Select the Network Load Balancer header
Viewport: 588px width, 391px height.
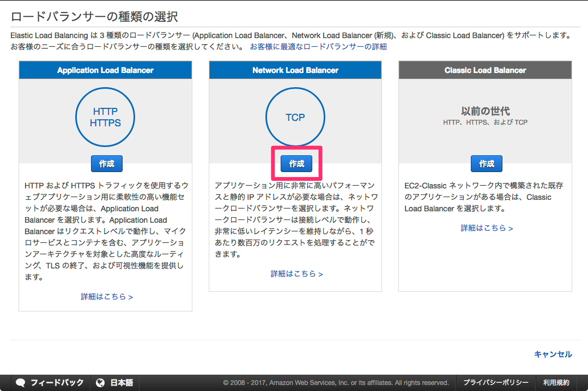tap(295, 70)
